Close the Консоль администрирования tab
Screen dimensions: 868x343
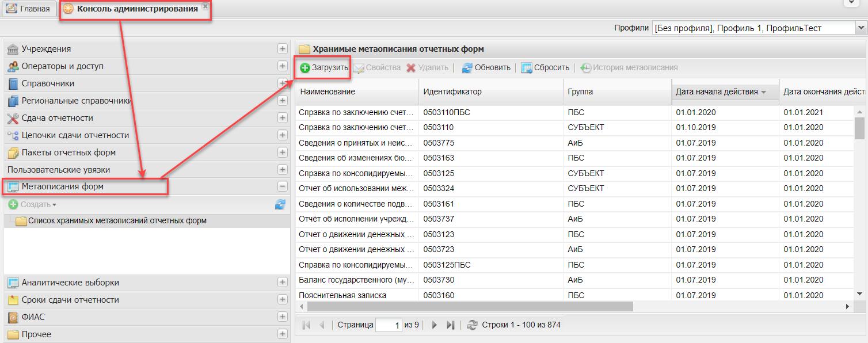click(205, 7)
